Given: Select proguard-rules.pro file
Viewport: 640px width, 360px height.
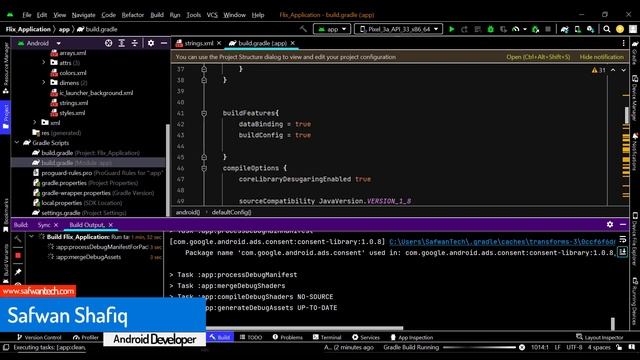Looking at the screenshot, I should [98, 173].
